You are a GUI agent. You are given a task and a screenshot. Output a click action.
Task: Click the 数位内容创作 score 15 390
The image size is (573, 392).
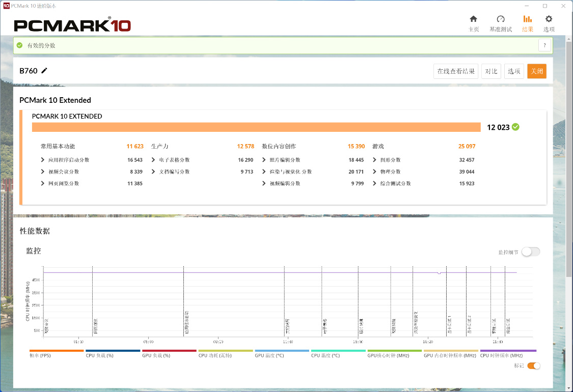357,146
